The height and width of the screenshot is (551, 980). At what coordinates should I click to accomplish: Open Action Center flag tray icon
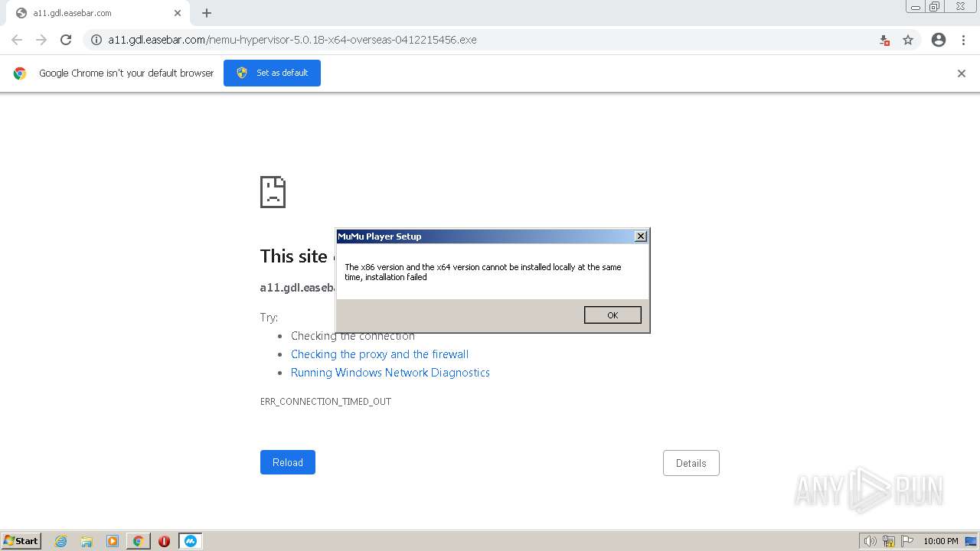(907, 541)
